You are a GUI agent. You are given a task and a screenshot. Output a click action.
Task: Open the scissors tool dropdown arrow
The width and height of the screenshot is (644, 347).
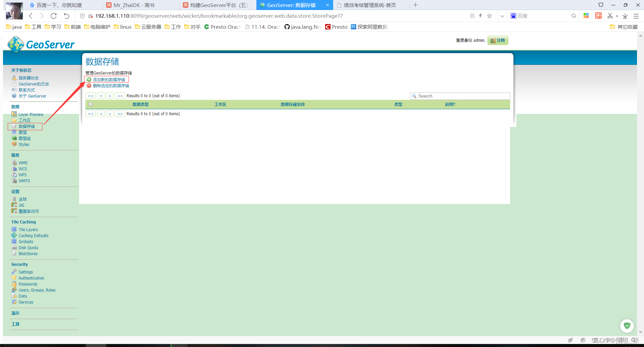617,16
